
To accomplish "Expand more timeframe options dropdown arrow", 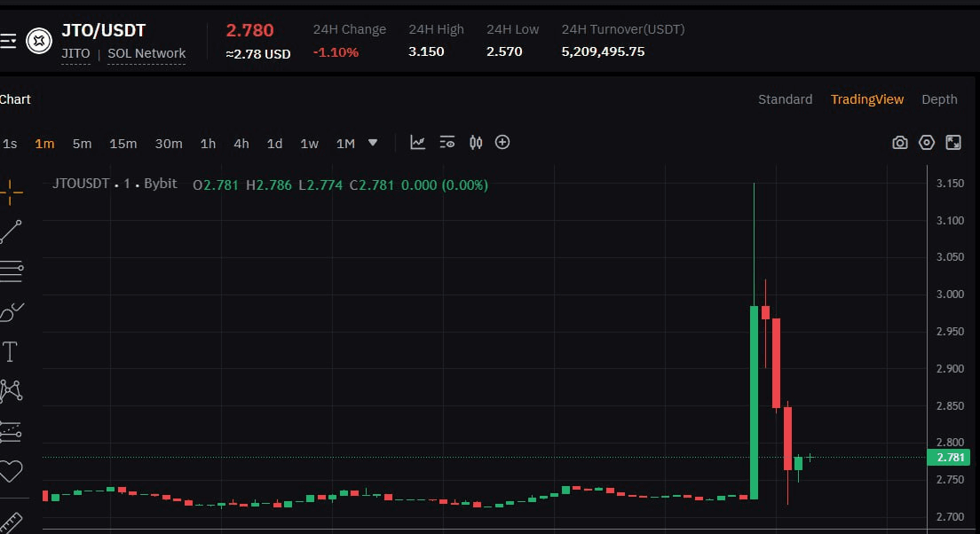I will click(x=373, y=143).
